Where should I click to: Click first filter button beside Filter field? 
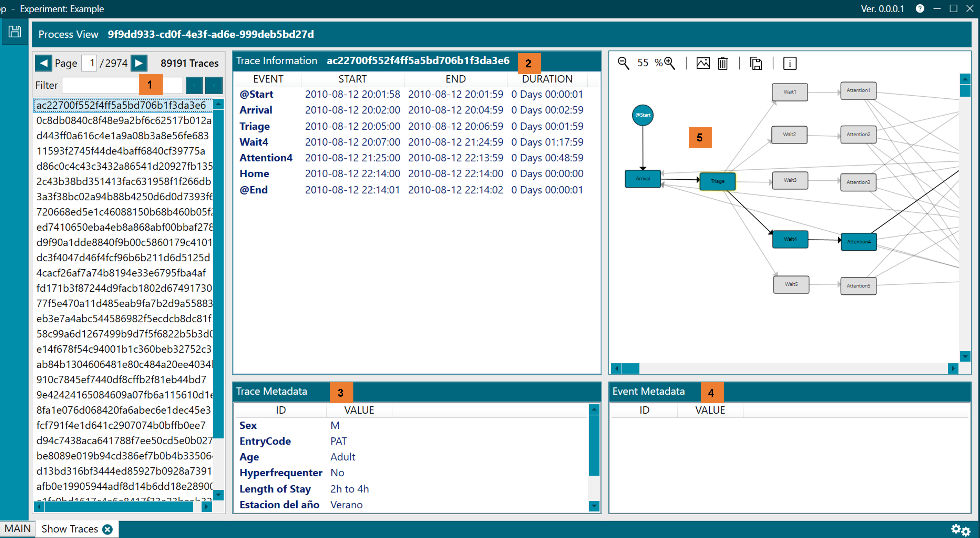click(194, 85)
